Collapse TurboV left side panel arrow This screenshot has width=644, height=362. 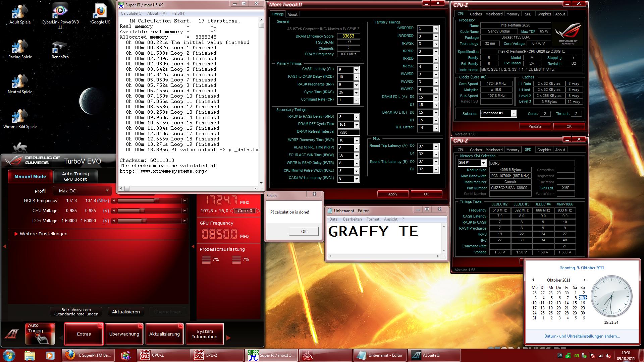coord(5,246)
